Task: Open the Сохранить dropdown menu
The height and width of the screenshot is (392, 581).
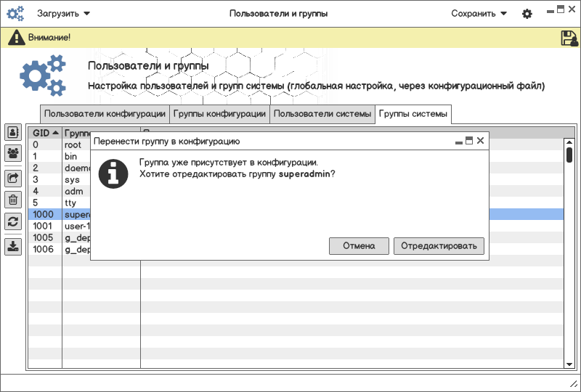Action: point(479,13)
